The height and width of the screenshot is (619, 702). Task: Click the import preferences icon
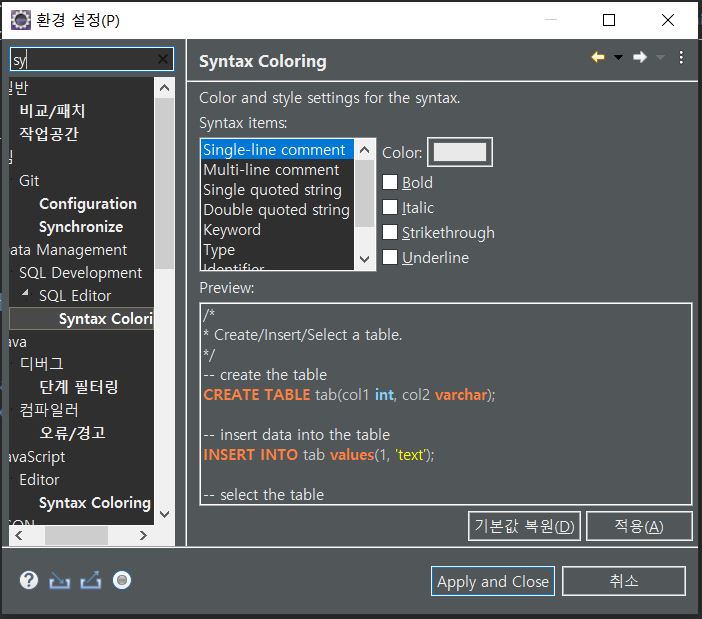60,581
